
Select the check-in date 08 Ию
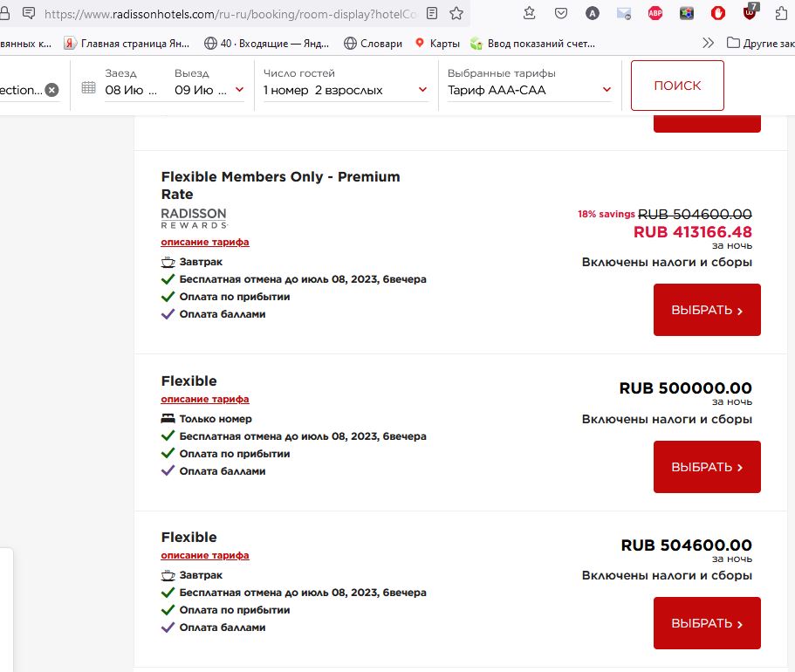[x=131, y=90]
